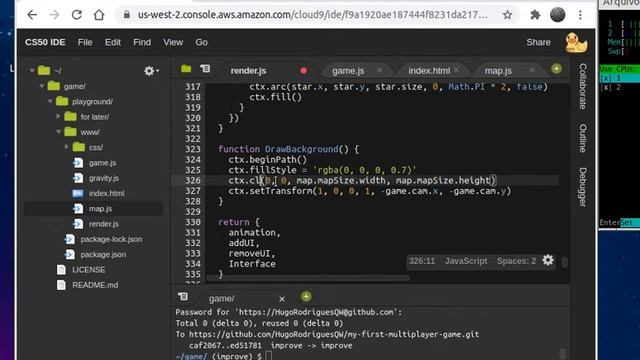640x360 pixels.
Task: Open the browser three-dot menu
Action: click(x=580, y=15)
